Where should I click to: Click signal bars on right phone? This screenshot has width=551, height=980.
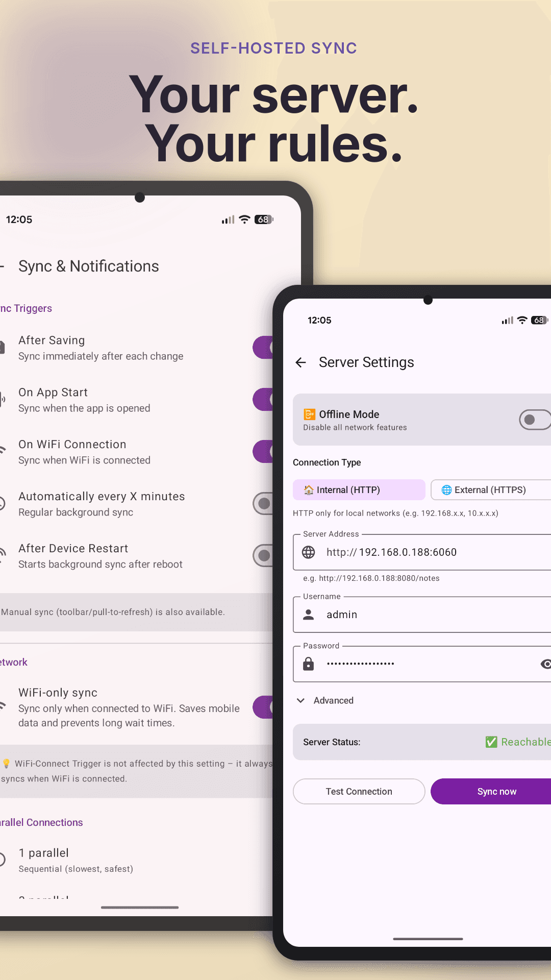point(507,320)
